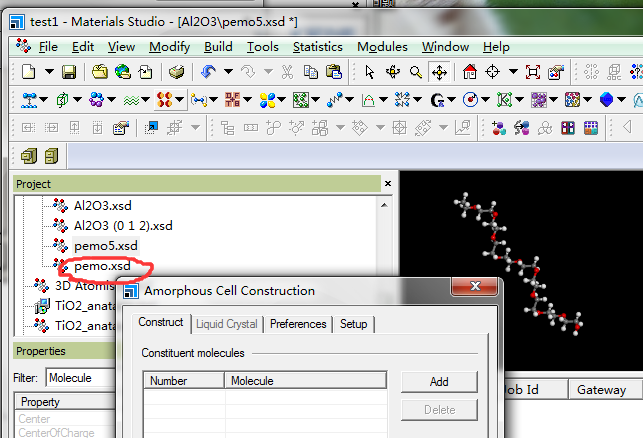Click the Reset View home icon
The image size is (643, 438).
tap(470, 72)
